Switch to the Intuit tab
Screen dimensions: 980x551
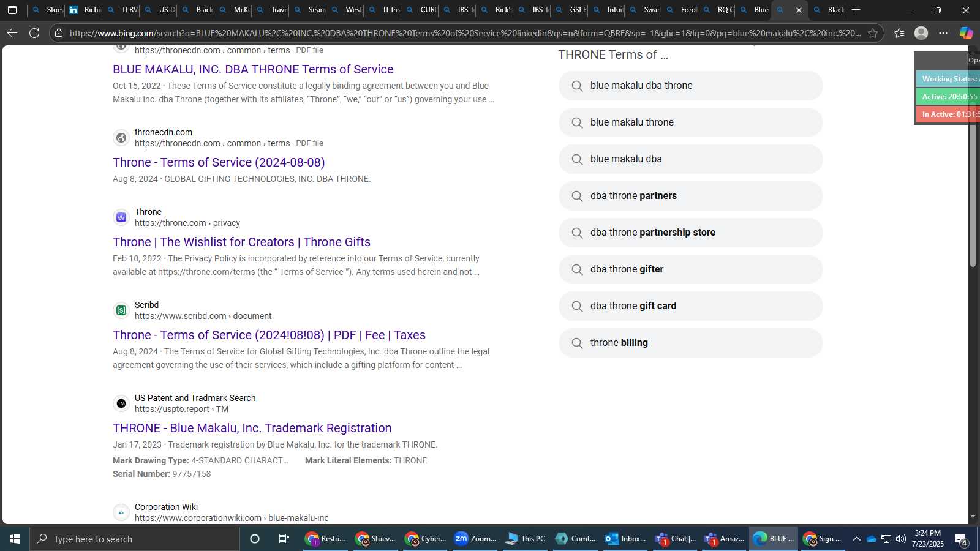[606, 10]
